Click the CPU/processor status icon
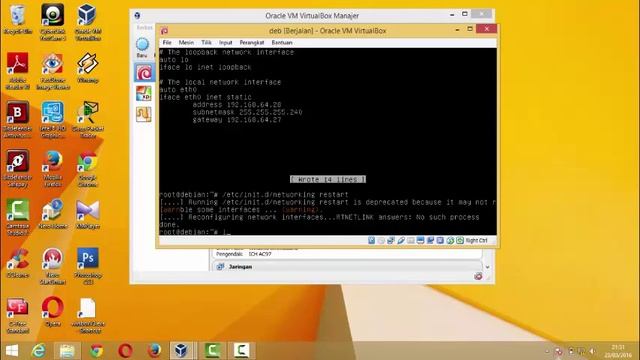The height and width of the screenshot is (360, 640). click(x=440, y=240)
